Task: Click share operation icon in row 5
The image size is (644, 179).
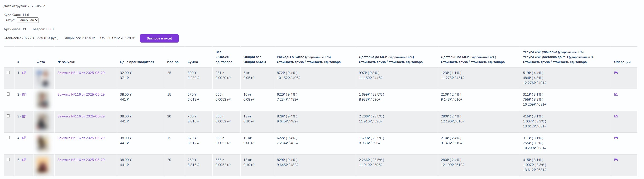Action: pyautogui.click(x=616, y=160)
